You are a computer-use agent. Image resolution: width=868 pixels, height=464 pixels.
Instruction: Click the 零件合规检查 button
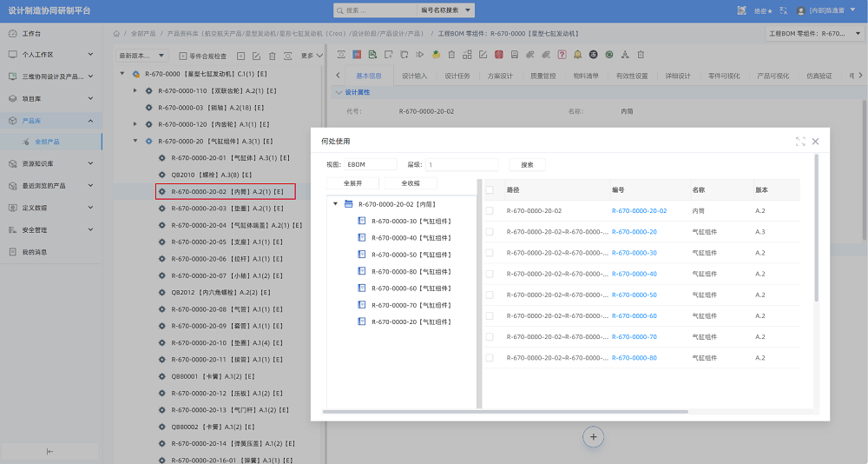(202, 56)
